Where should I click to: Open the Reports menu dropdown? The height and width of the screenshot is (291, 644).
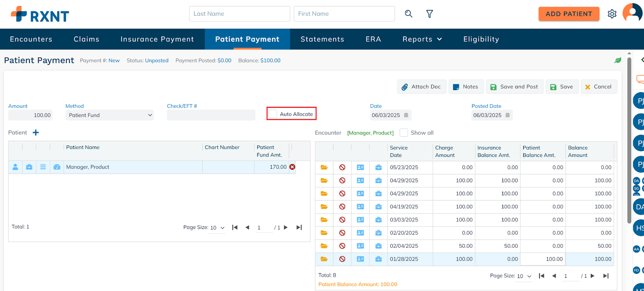[x=422, y=39]
